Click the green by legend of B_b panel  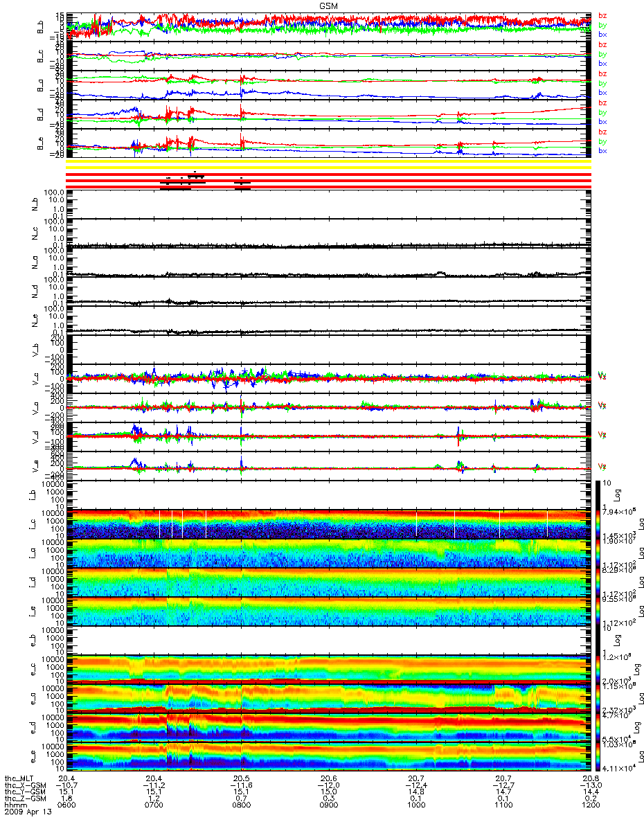(602, 25)
